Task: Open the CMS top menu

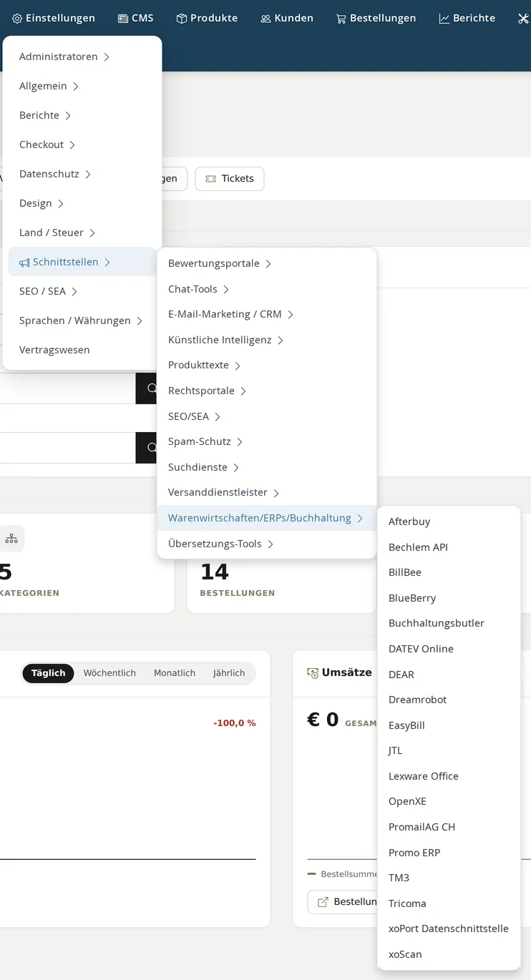Action: (x=136, y=19)
